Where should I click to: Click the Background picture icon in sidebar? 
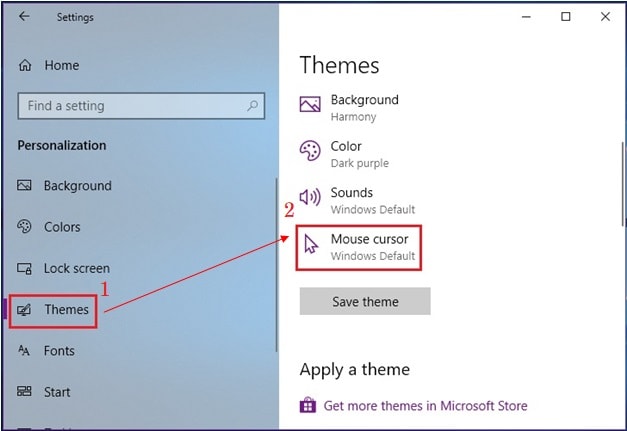point(24,186)
